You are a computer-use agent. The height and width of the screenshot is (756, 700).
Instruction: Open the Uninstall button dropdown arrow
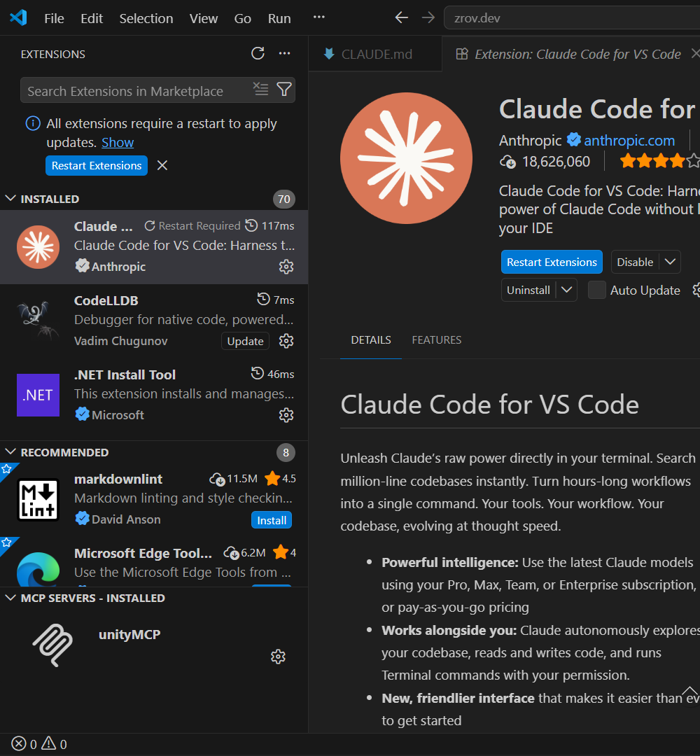[567, 290]
